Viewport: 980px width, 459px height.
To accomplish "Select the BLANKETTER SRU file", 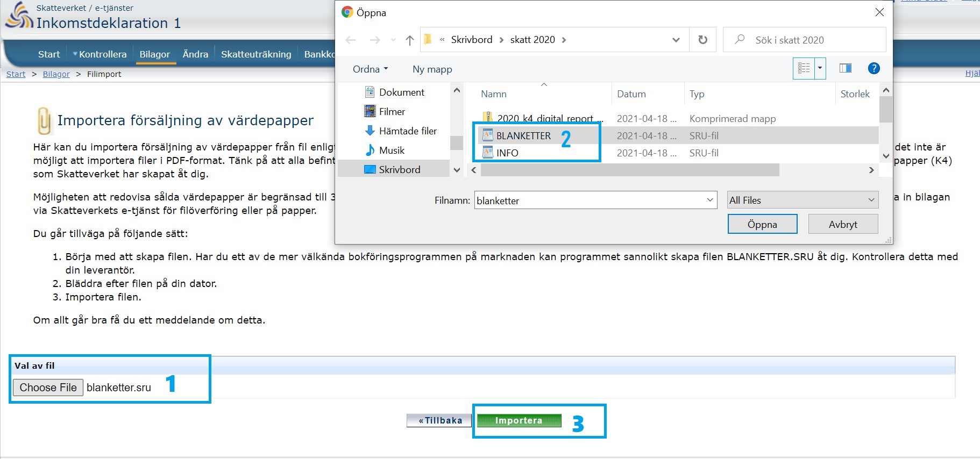I will click(x=523, y=135).
